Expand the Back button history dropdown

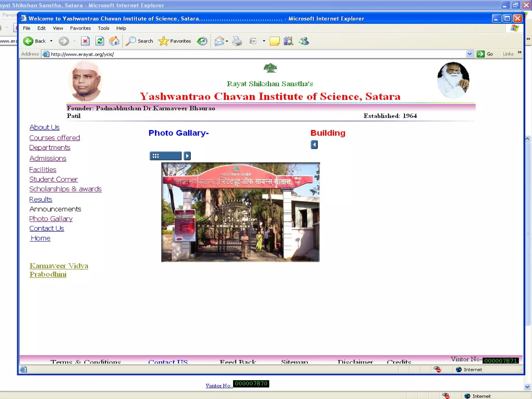pos(51,41)
